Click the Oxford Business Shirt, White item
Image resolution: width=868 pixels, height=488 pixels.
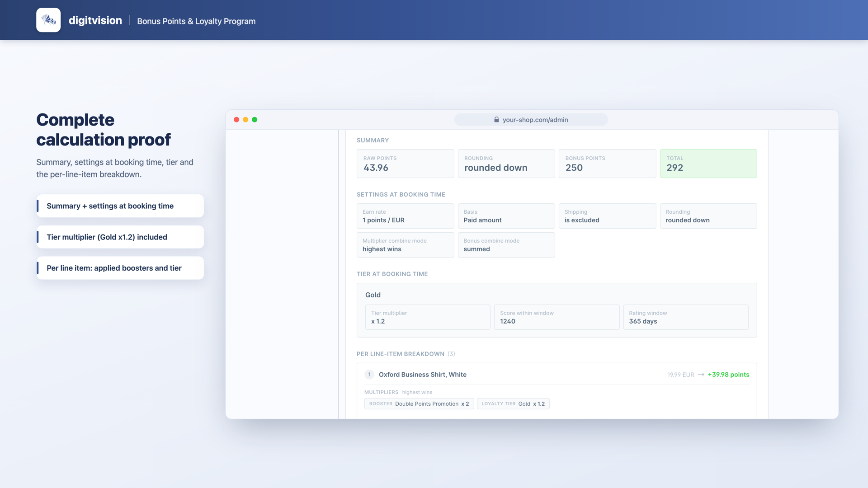(423, 375)
